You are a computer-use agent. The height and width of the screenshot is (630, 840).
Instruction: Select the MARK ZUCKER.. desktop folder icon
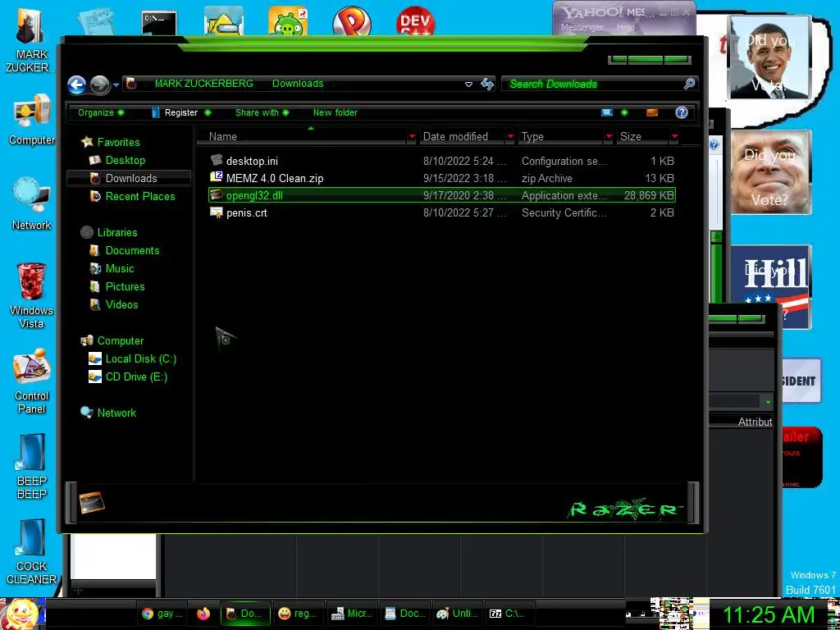(32, 41)
